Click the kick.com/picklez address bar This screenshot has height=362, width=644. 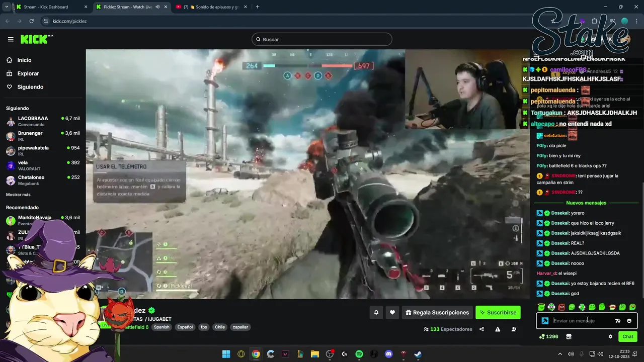(x=69, y=21)
